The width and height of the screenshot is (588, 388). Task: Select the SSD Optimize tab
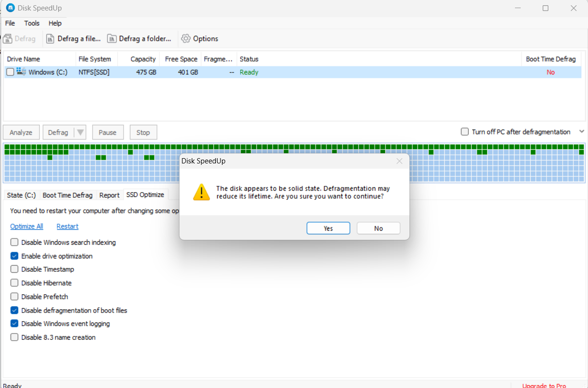146,194
